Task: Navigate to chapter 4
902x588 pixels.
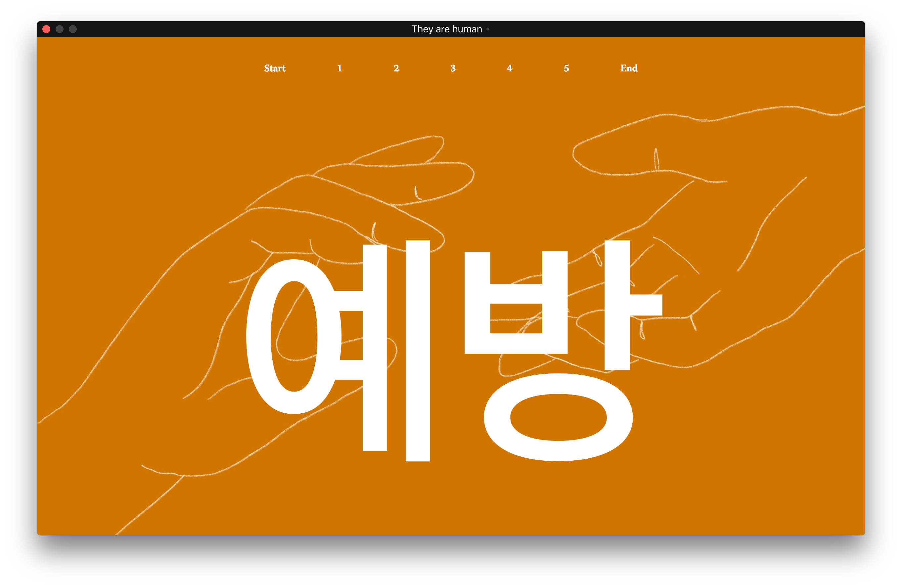Action: pyautogui.click(x=510, y=68)
